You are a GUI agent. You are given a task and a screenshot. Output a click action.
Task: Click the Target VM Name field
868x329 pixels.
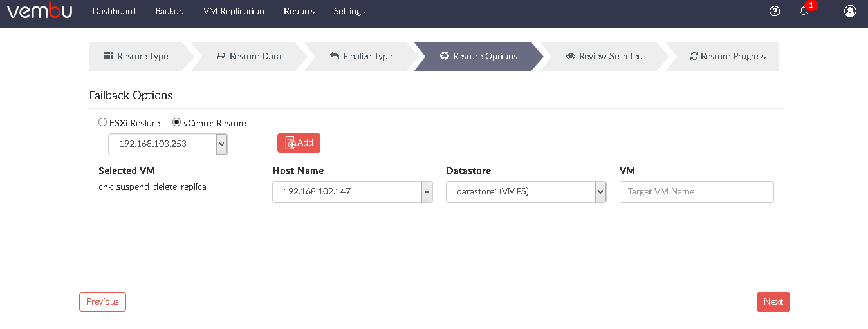pos(697,192)
